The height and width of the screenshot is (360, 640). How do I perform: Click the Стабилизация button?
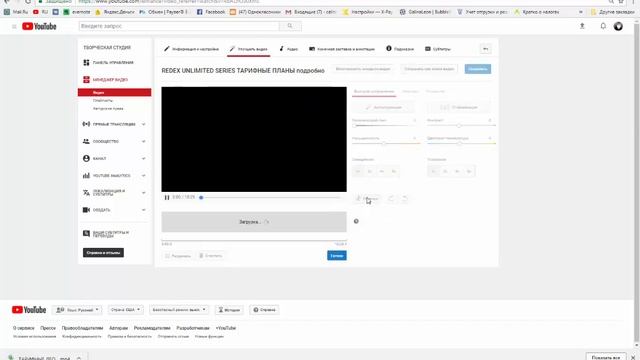[x=459, y=107]
